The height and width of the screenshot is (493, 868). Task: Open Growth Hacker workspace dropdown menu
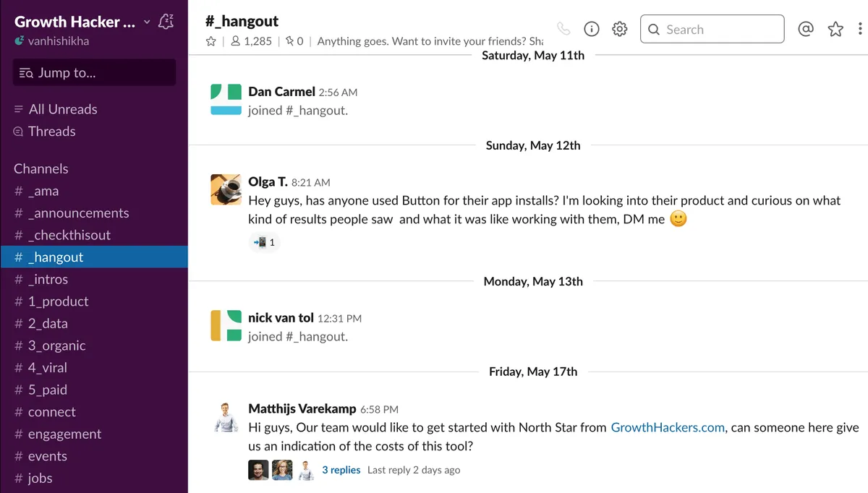click(82, 22)
